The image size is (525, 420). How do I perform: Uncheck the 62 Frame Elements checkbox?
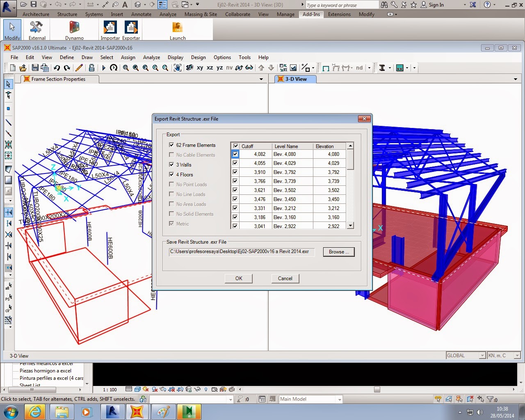(x=171, y=145)
